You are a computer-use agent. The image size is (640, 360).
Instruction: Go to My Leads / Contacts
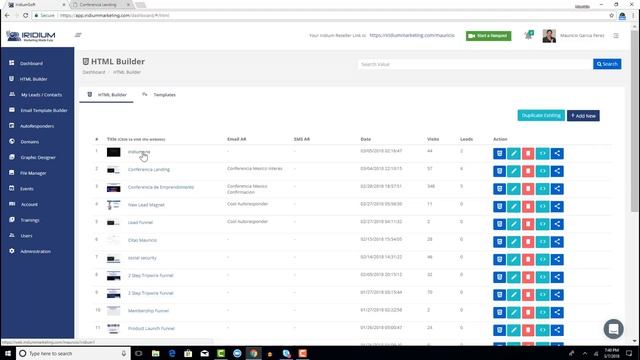[42, 95]
